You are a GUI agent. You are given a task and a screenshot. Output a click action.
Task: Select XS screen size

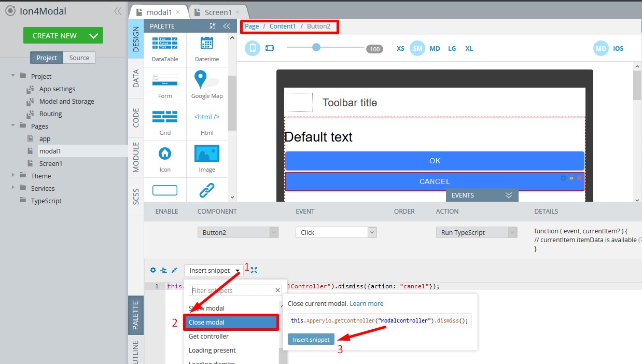(x=400, y=48)
